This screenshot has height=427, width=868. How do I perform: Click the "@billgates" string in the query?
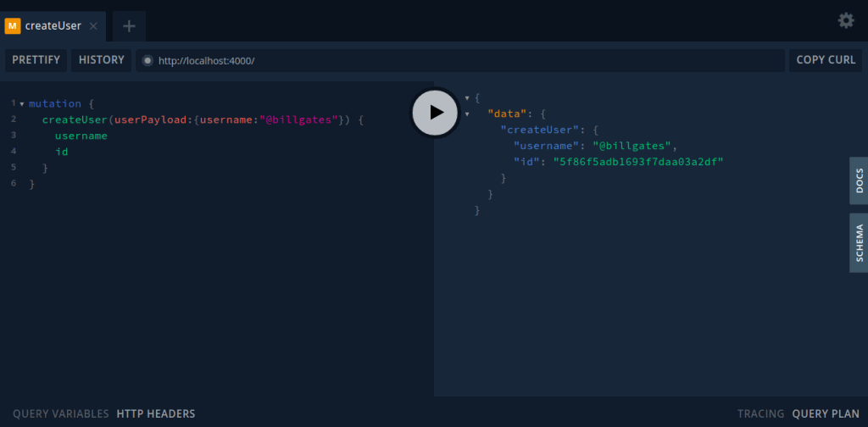[298, 120]
